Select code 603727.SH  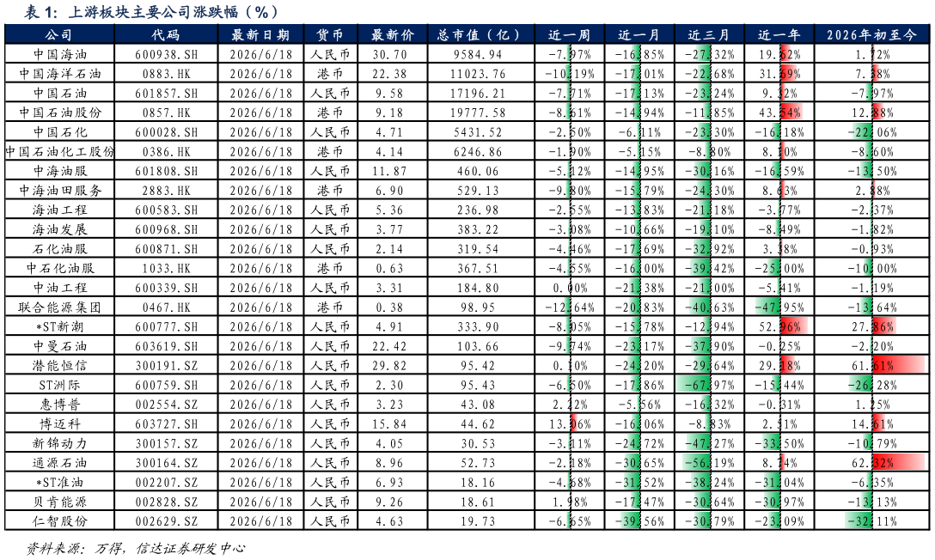point(166,424)
